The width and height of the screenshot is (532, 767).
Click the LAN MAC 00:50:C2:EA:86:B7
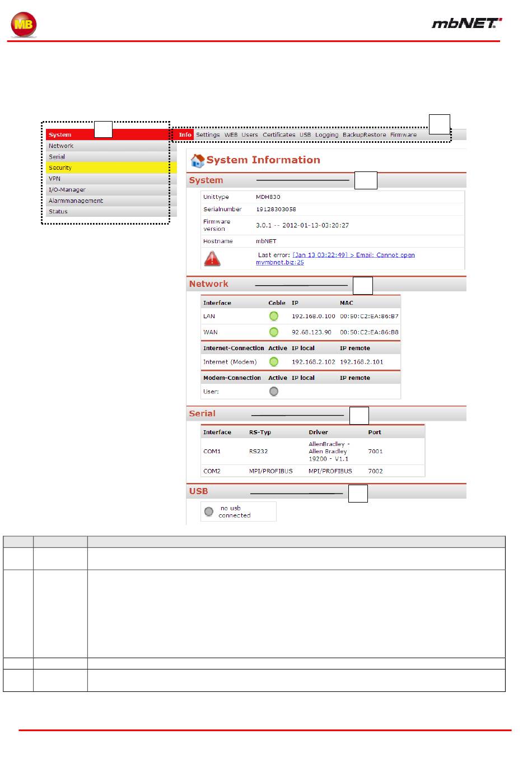[369, 317]
